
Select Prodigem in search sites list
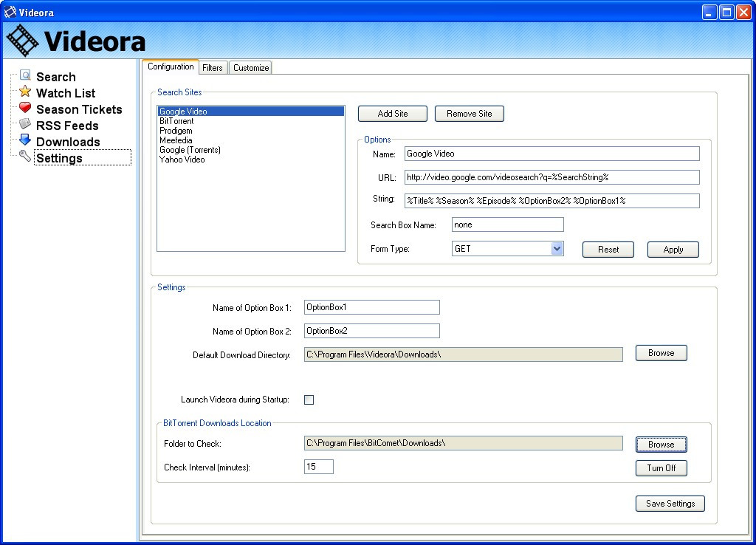click(251, 131)
